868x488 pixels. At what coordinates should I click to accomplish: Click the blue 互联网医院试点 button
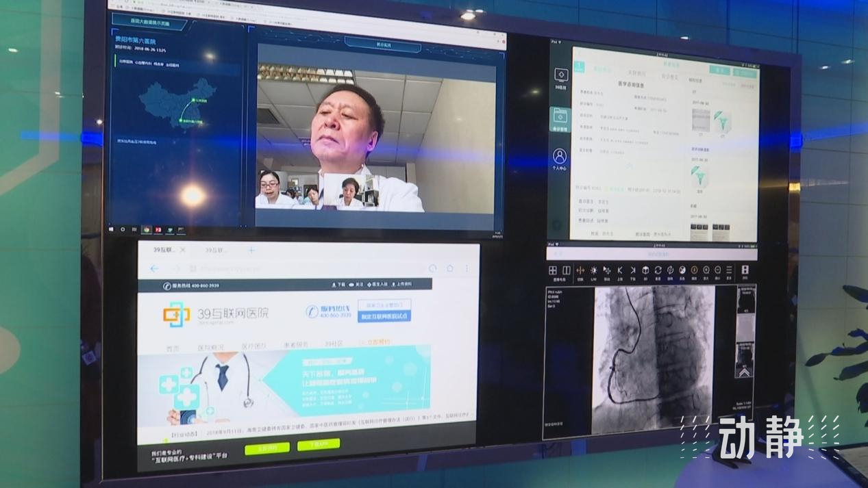[x=384, y=316]
